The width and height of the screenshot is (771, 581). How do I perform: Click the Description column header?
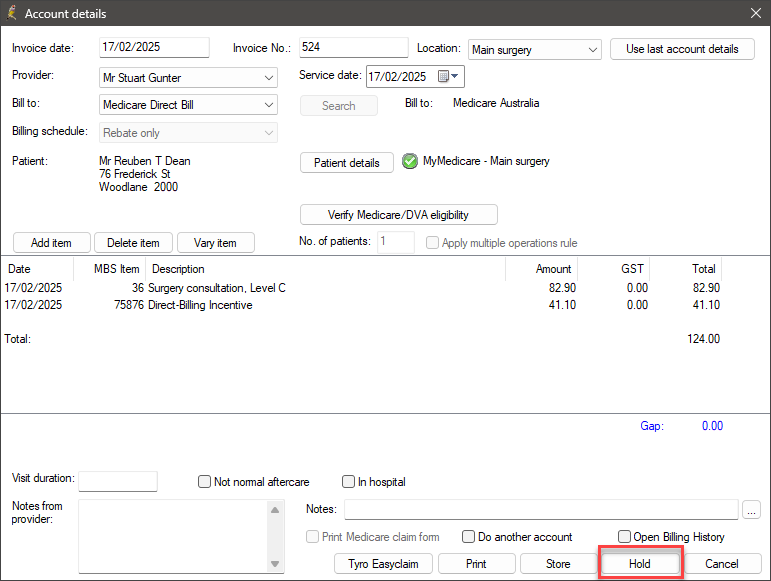(x=326, y=269)
